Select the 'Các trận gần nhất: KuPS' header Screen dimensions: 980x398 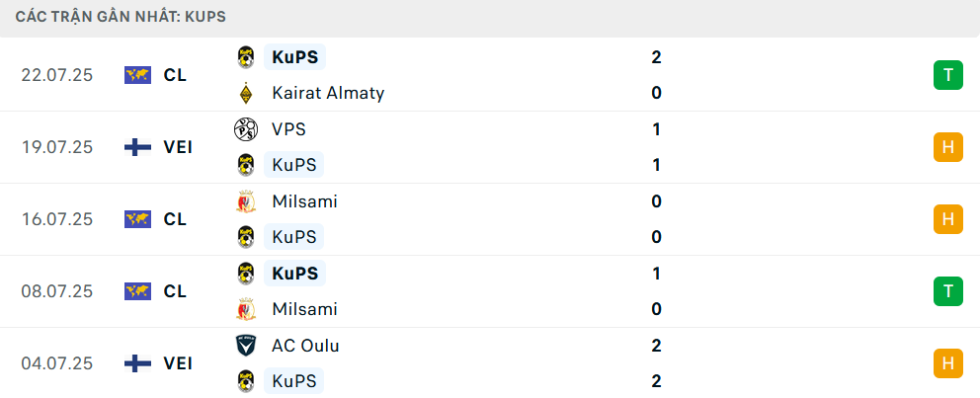tap(121, 17)
